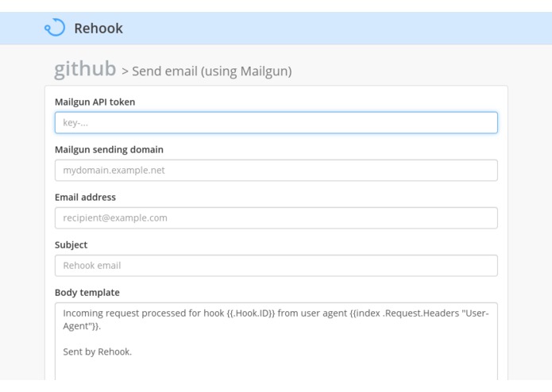Click the "Sent by Rehook." line
The image size is (552, 392).
pyautogui.click(x=98, y=352)
